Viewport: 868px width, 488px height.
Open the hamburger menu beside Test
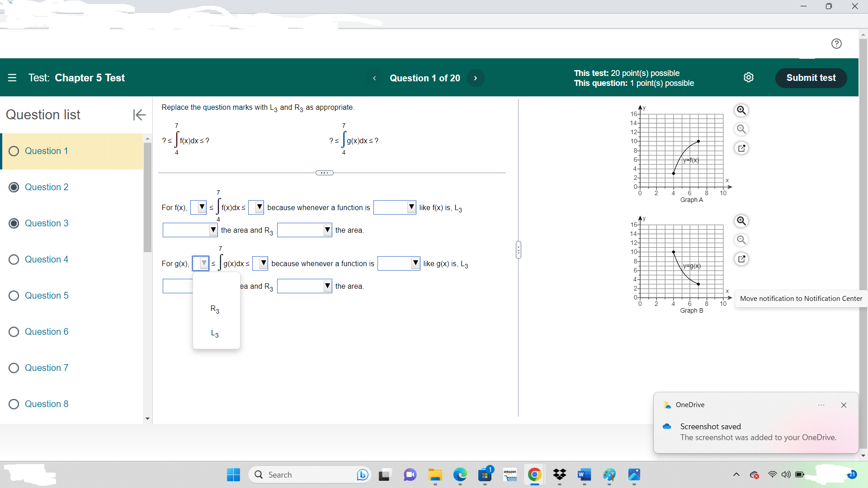pos(12,78)
